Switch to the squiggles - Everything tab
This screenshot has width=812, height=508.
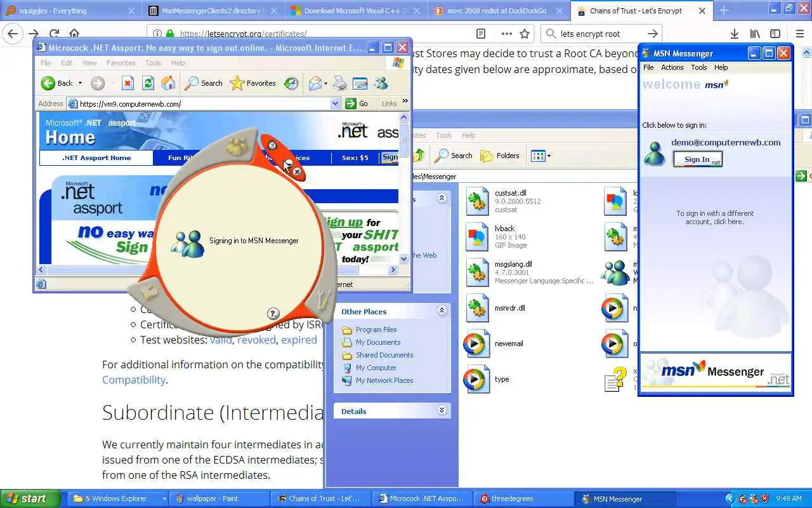pos(70,11)
